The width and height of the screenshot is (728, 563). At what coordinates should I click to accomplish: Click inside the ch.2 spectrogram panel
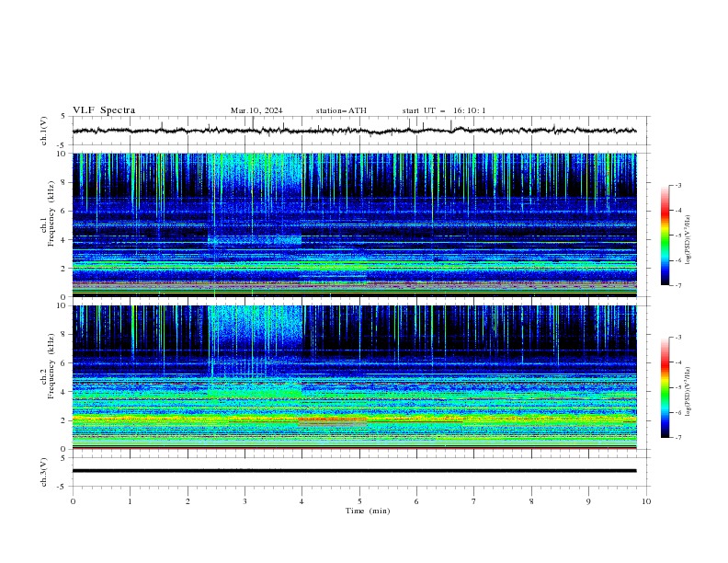[354, 377]
